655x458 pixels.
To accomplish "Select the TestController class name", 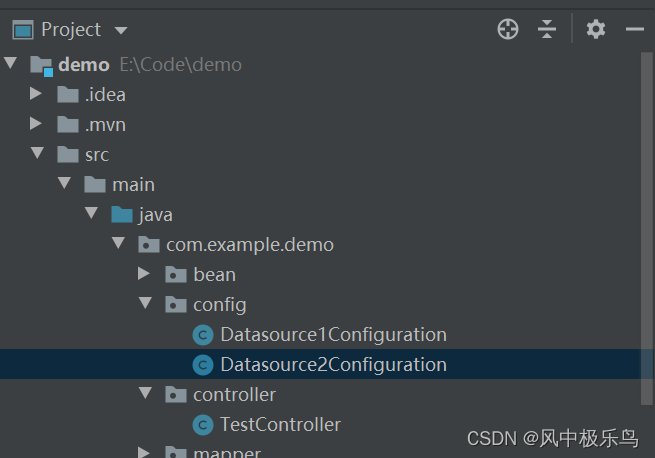I will [x=280, y=425].
